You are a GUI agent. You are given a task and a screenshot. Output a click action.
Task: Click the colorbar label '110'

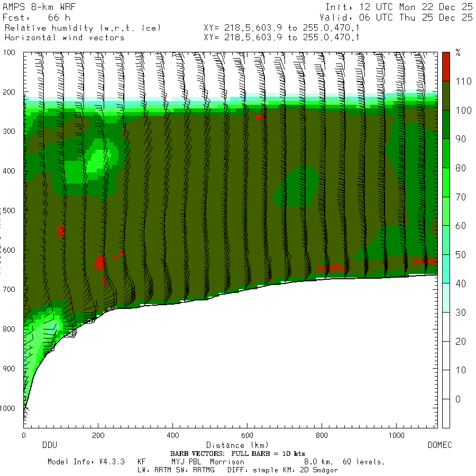[463, 81]
